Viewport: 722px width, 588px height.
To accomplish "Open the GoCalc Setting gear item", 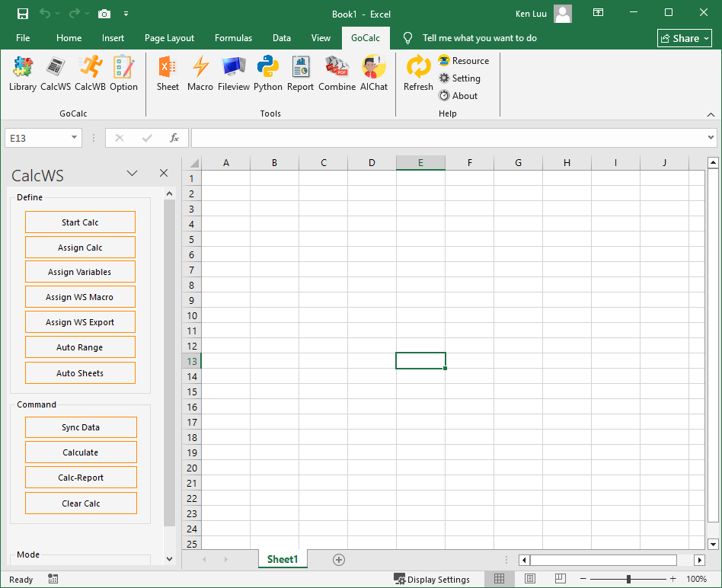I will tap(459, 78).
